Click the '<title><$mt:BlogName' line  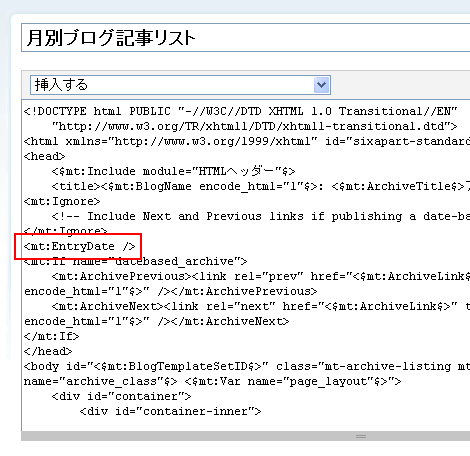pos(261,186)
